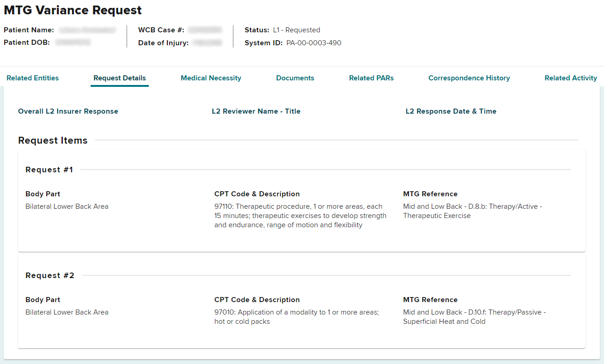
Task: Click the L2 Response Date & Time label
Action: point(451,111)
